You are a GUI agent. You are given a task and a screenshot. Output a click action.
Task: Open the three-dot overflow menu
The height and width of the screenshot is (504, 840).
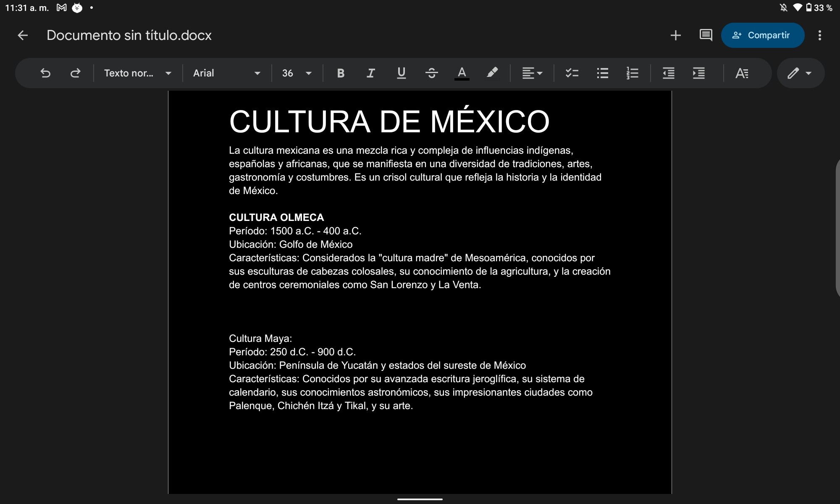pos(819,35)
